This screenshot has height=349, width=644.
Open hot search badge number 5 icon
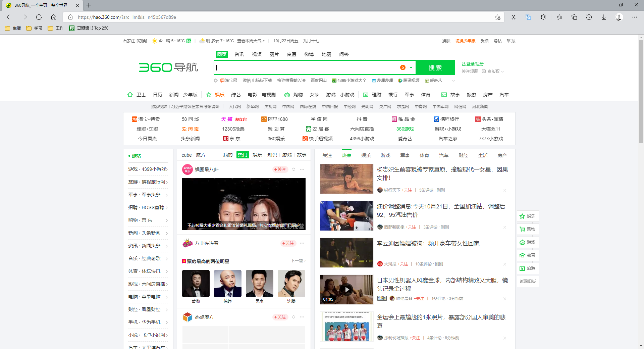tap(403, 67)
